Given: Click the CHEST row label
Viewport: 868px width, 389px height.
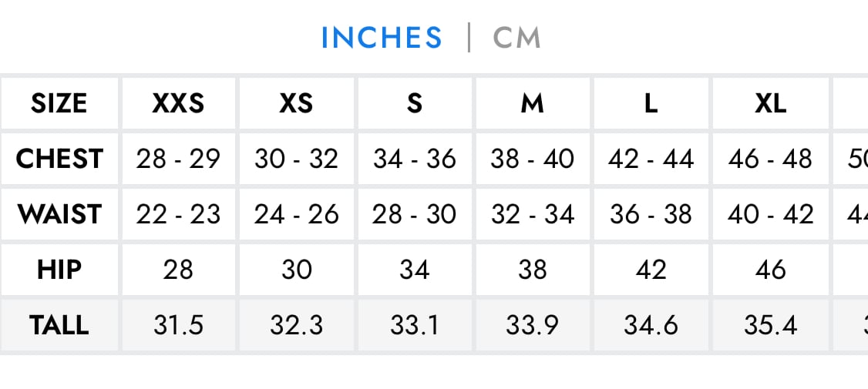Looking at the screenshot, I should (59, 159).
